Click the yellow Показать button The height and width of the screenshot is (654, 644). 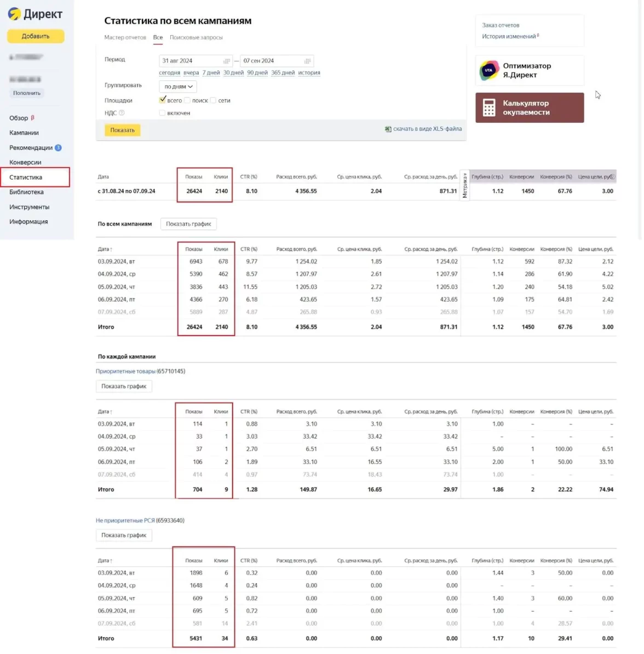122,130
